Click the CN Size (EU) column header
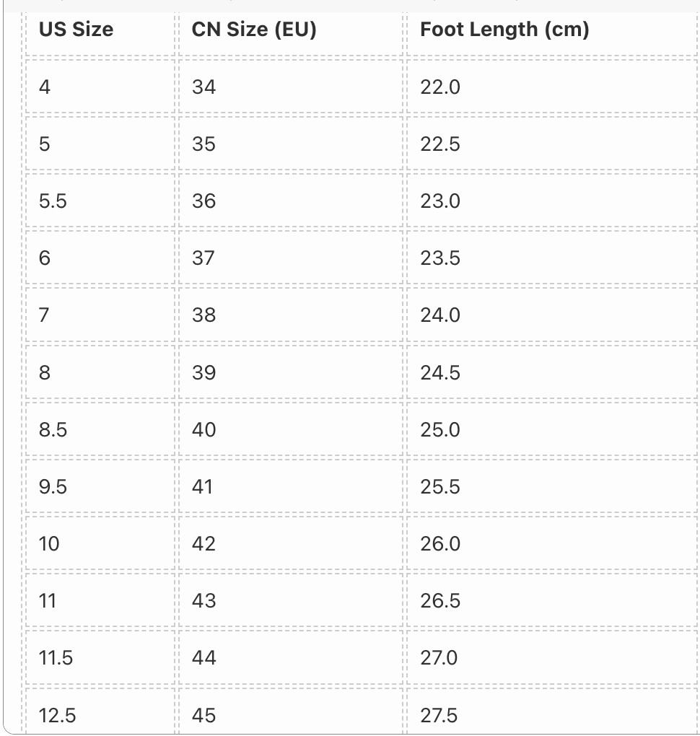The image size is (700, 736). coord(290,30)
